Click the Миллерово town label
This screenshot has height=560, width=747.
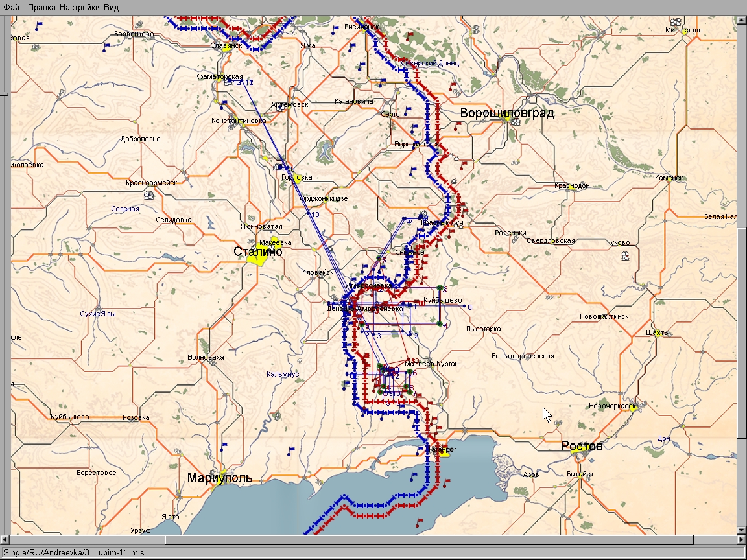[683, 30]
